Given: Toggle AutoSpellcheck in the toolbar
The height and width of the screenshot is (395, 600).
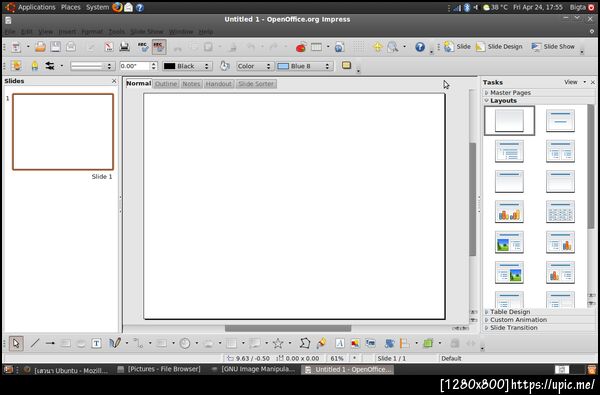Looking at the screenshot, I should click(x=159, y=47).
